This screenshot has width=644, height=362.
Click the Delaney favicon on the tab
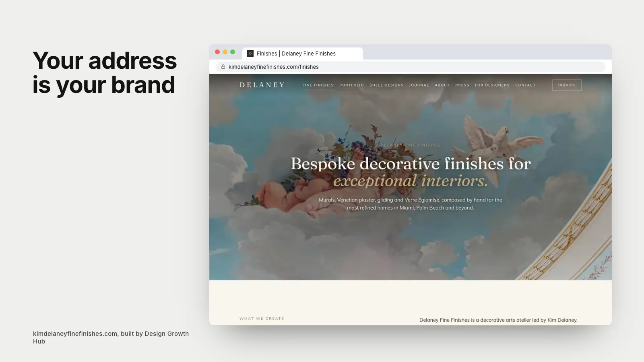250,53
